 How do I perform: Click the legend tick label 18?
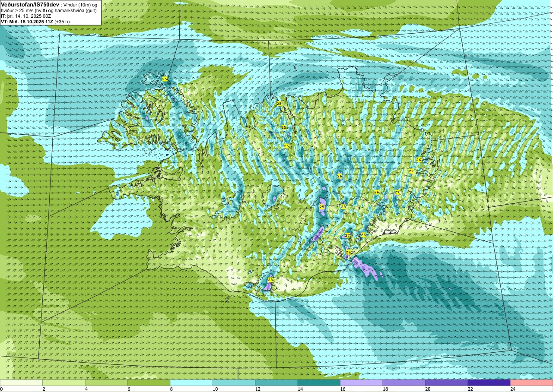point(385,389)
